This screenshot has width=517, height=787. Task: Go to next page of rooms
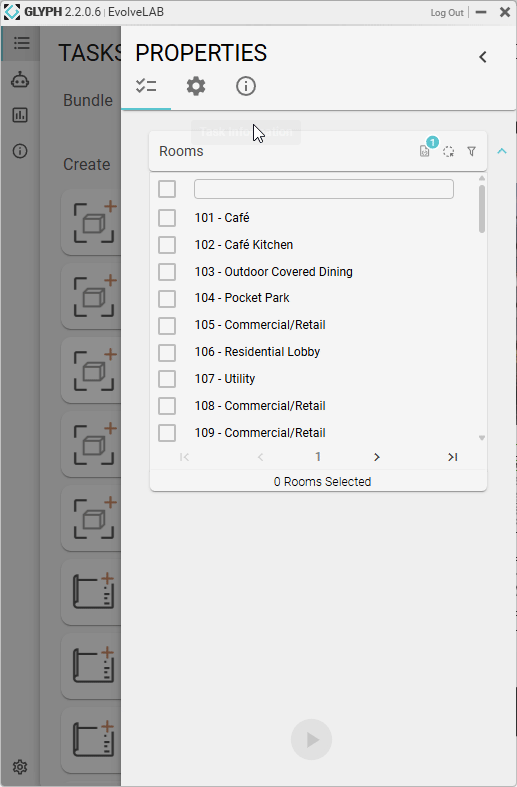[377, 457]
